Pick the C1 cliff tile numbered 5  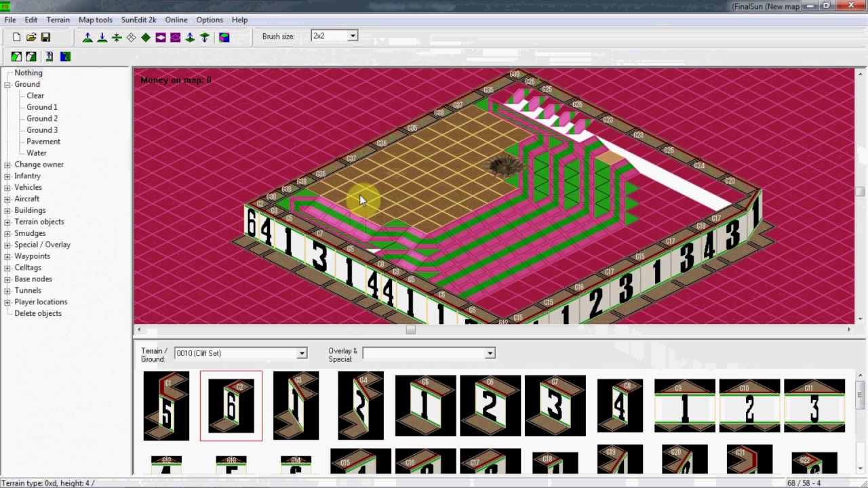[x=166, y=406]
